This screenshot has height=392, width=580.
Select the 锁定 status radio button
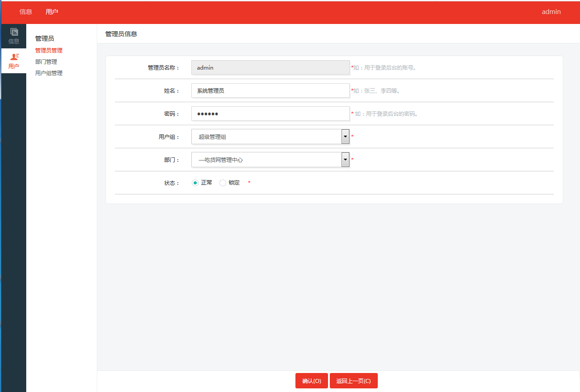(x=223, y=182)
